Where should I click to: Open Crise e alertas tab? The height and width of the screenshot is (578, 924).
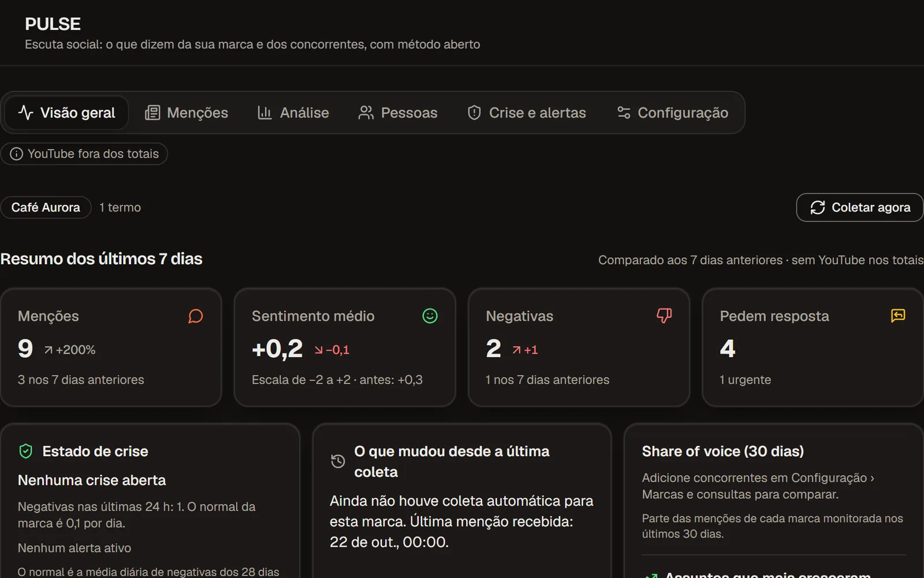[526, 113]
